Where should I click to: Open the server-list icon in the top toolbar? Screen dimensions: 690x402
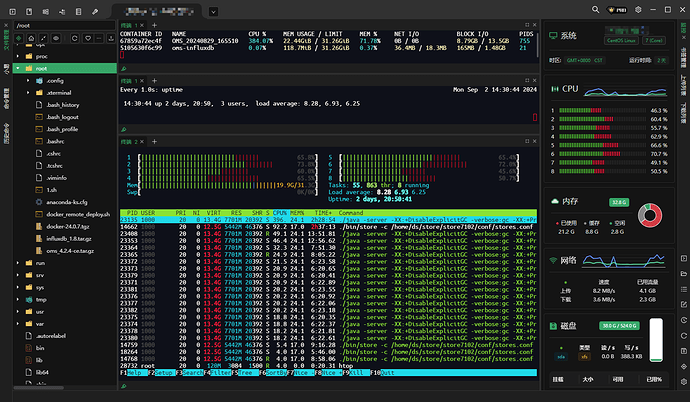point(78,12)
